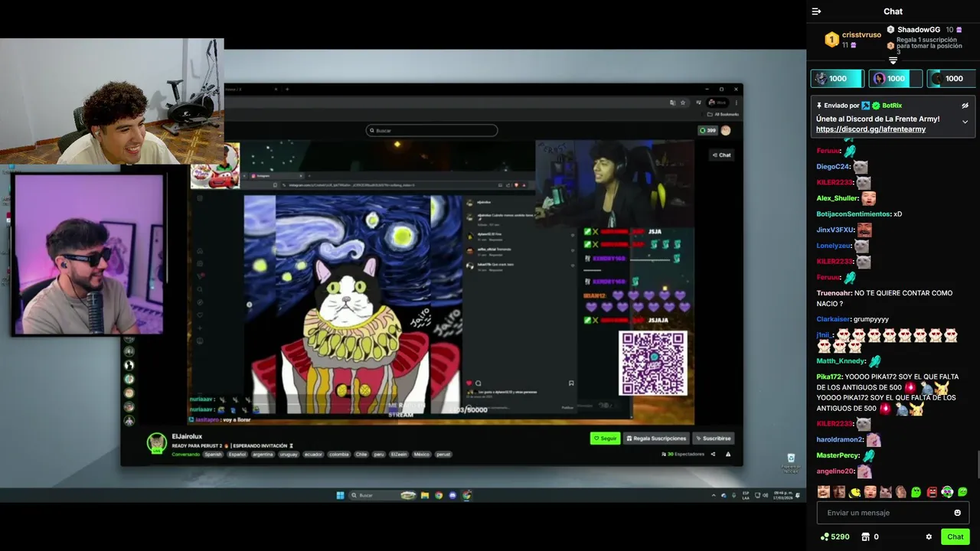Screen dimensions: 980x551
Task: Open Chrome from the taskbar
Action: tap(439, 495)
